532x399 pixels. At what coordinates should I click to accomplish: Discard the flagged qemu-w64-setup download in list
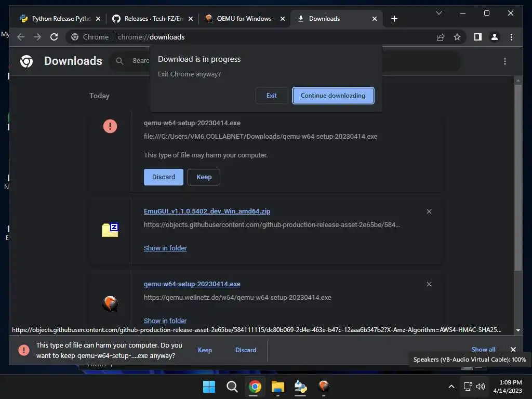pos(164,177)
